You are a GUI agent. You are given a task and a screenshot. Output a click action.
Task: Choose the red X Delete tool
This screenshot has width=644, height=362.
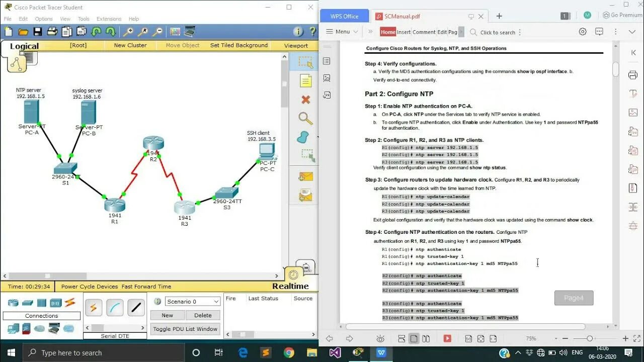[x=305, y=100]
